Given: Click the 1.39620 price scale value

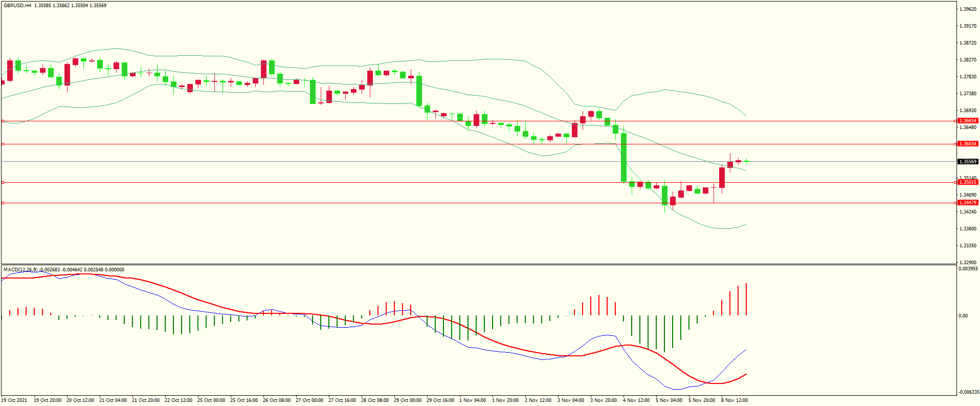Looking at the screenshot, I should [968, 9].
